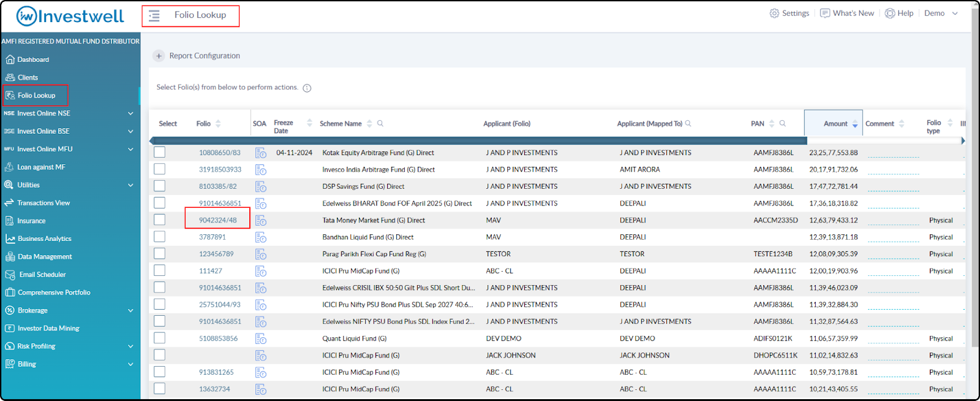Click the search icon next to PAN

[783, 123]
